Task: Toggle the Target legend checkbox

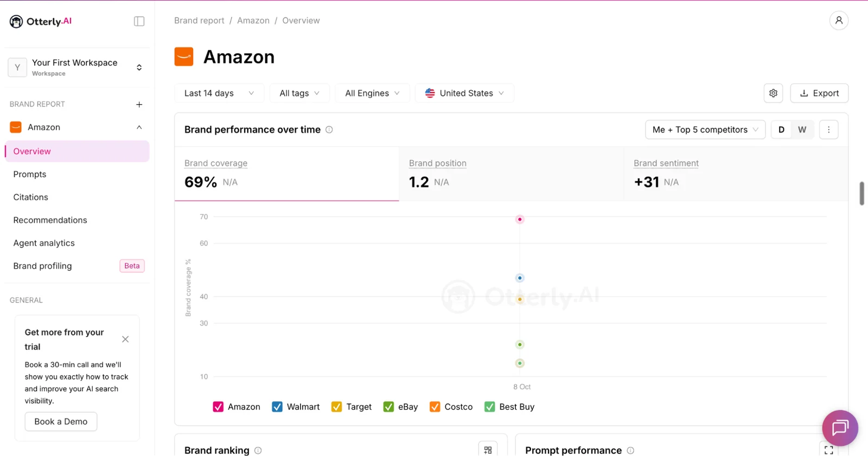Action: coord(337,407)
